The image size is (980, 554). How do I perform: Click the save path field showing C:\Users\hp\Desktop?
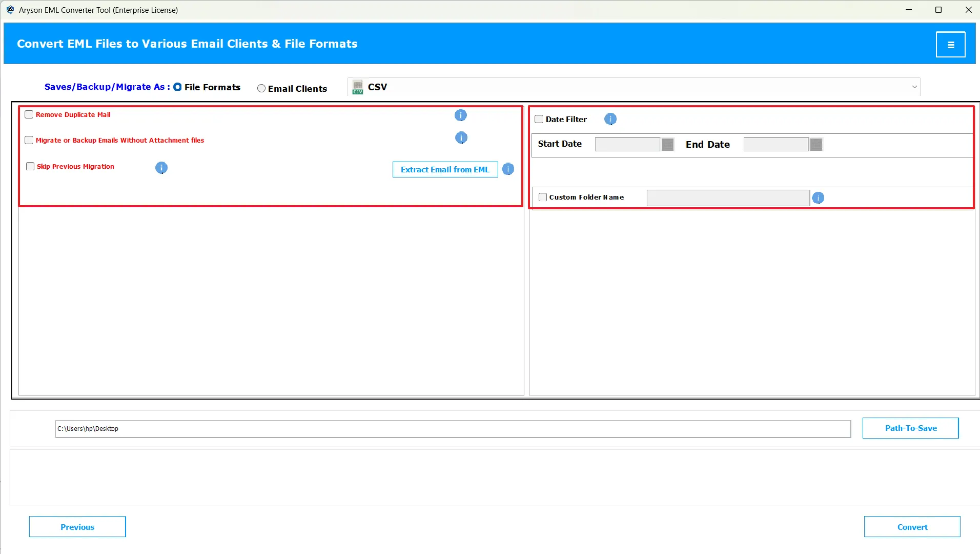click(453, 429)
